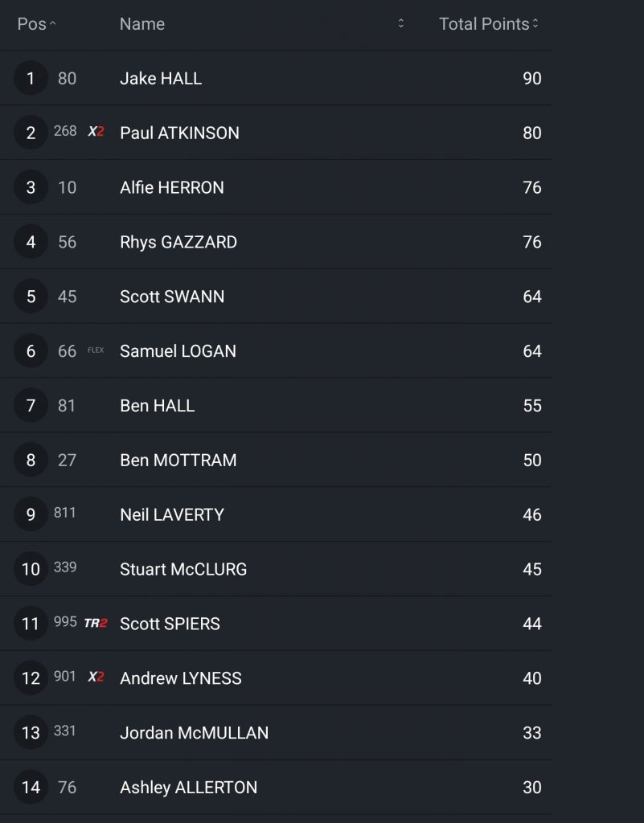The width and height of the screenshot is (644, 823).
Task: Open Alfie HERRON's rider entry
Action: (x=172, y=187)
